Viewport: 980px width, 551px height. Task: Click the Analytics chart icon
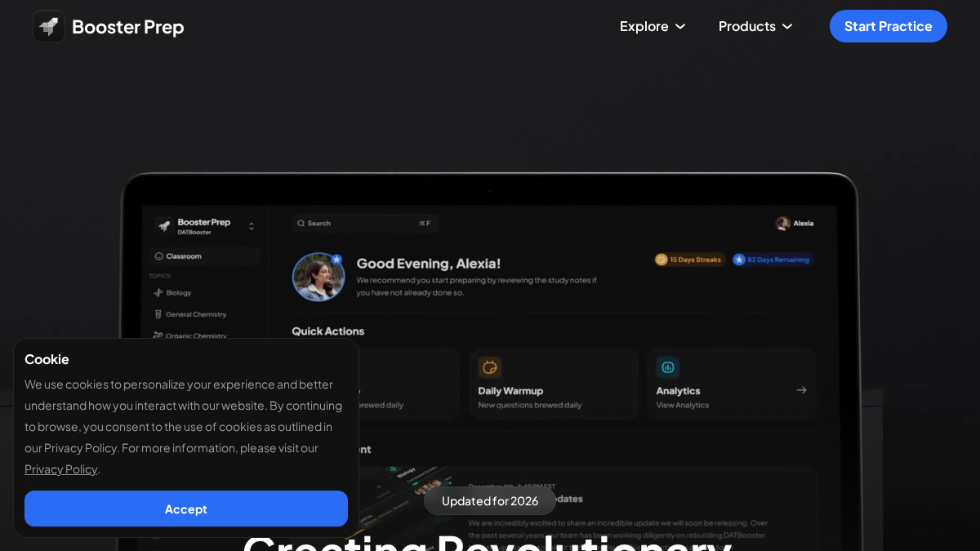pos(667,367)
